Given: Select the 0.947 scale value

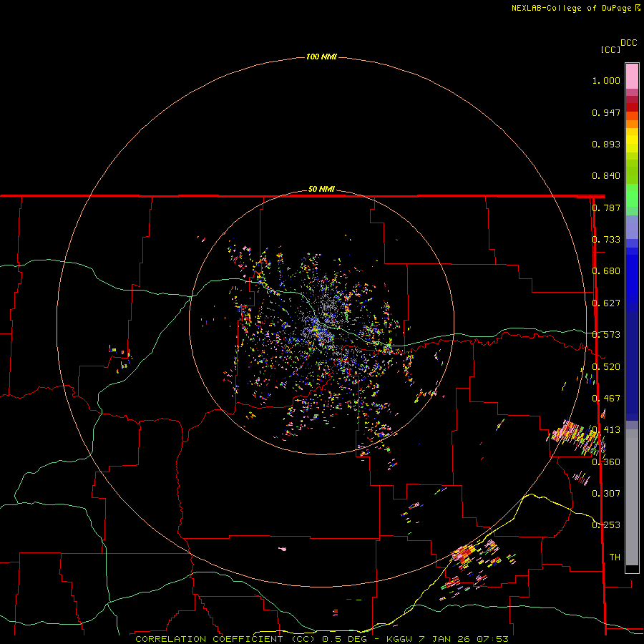Looking at the screenshot, I should click(x=606, y=112).
